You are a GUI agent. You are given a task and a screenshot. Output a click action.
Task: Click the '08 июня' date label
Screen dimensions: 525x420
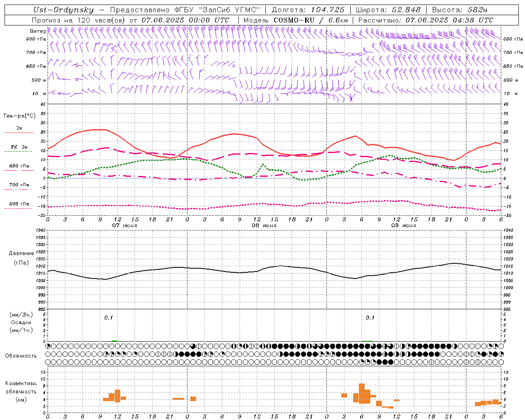pyautogui.click(x=264, y=226)
